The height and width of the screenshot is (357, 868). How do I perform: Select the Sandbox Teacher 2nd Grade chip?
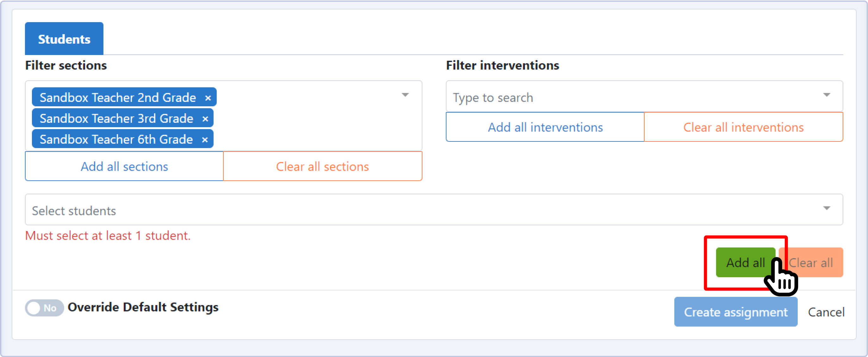pos(118,97)
